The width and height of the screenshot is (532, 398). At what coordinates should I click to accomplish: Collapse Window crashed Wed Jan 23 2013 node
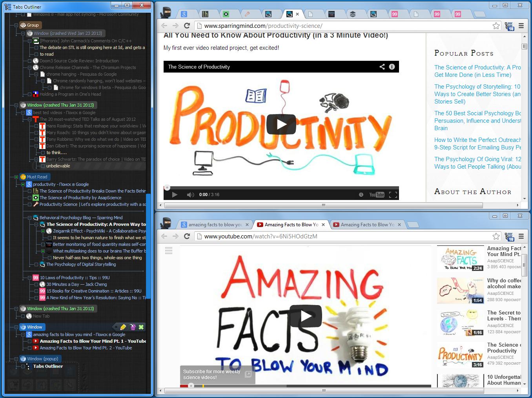click(23, 33)
